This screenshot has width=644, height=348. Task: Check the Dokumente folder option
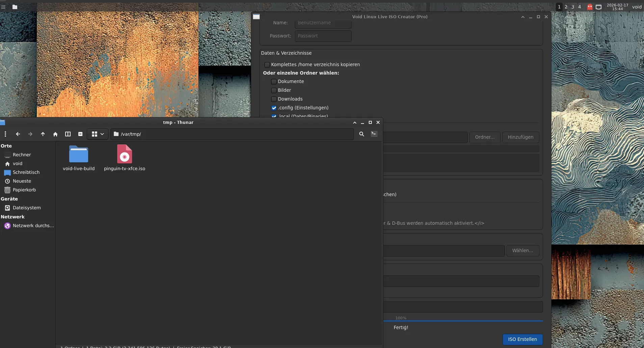point(274,82)
